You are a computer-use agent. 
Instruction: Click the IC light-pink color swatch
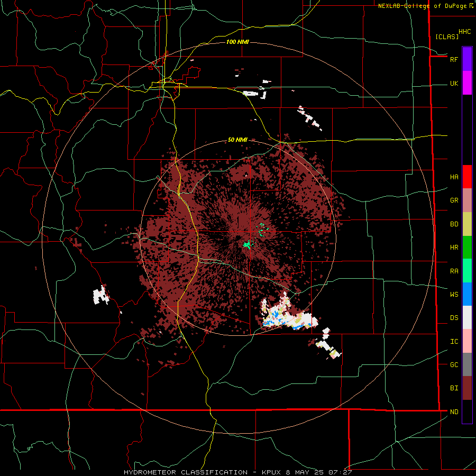467,341
